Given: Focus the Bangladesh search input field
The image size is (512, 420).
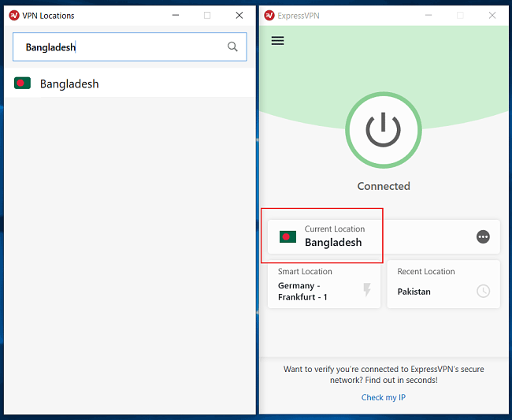Looking at the screenshot, I should pos(130,46).
